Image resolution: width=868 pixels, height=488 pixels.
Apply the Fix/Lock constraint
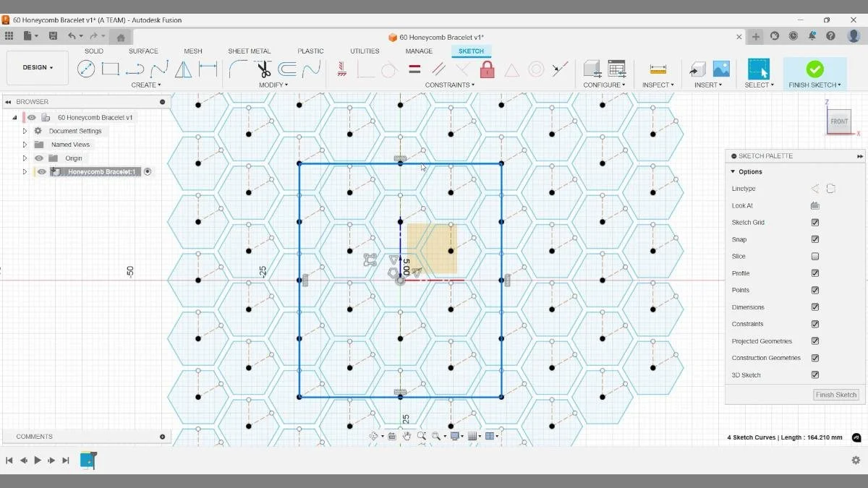click(488, 69)
